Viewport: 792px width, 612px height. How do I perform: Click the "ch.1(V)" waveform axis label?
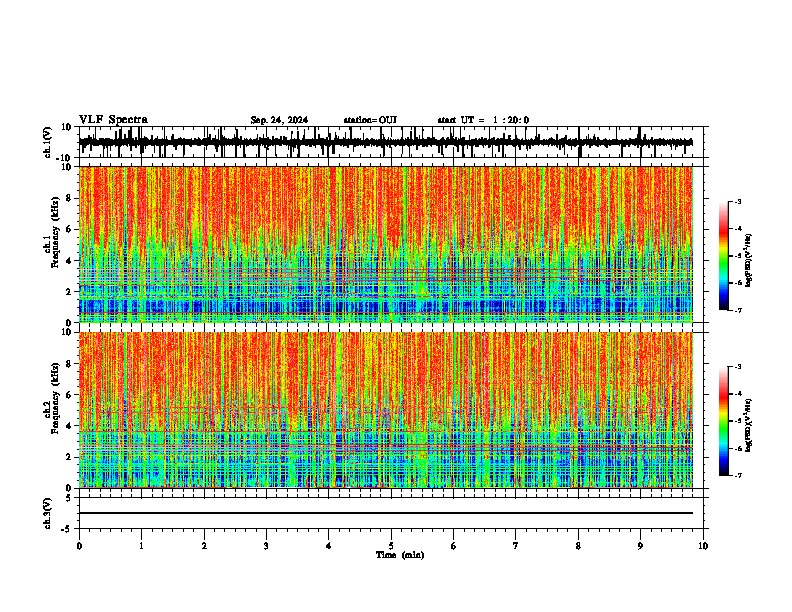47,142
